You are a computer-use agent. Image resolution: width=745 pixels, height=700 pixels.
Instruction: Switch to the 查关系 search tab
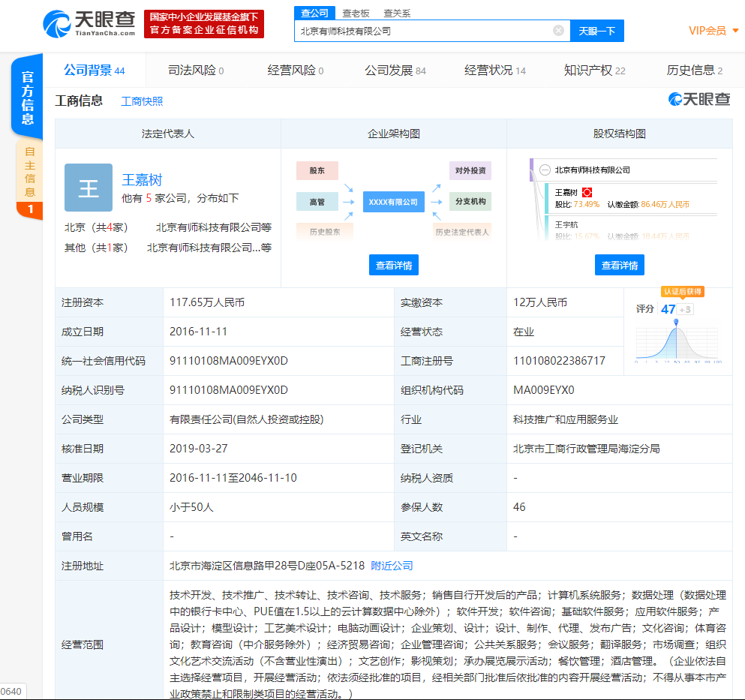point(397,13)
